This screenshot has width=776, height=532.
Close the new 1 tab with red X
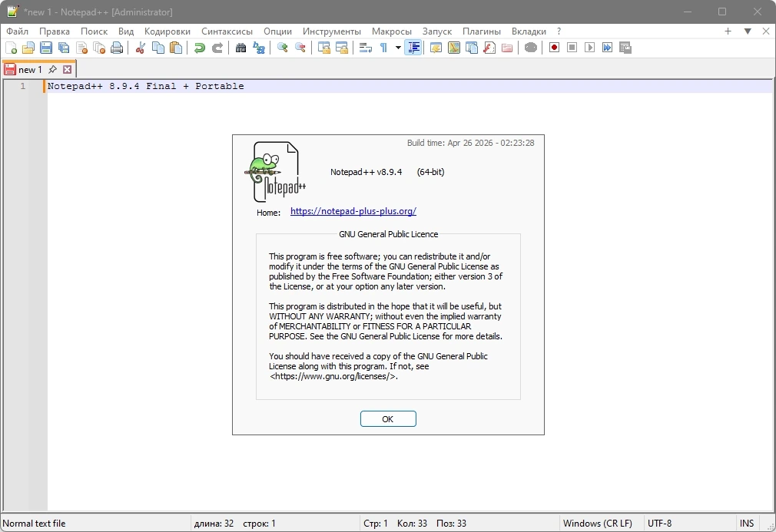tap(68, 70)
